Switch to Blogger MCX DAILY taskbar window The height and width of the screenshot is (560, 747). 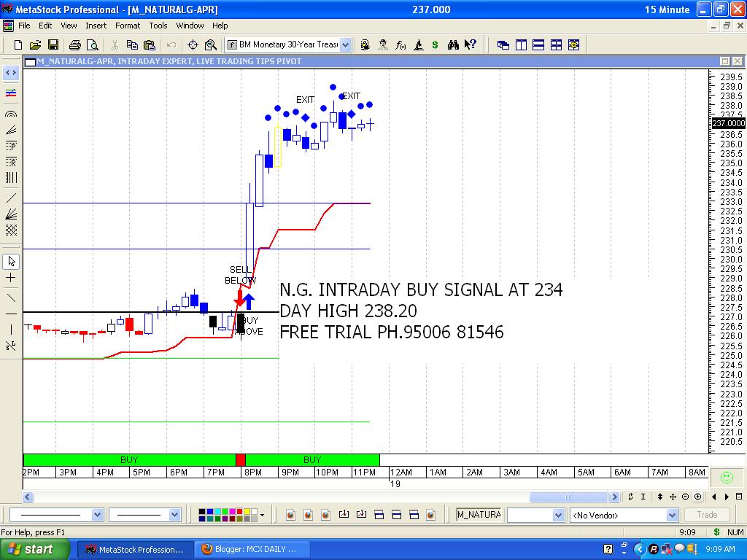251,550
